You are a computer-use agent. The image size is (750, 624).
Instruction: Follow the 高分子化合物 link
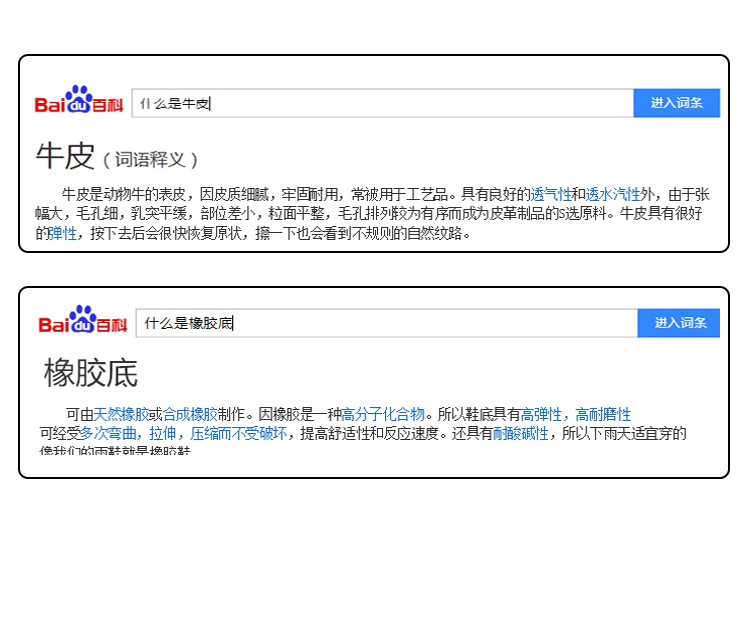[x=384, y=414]
